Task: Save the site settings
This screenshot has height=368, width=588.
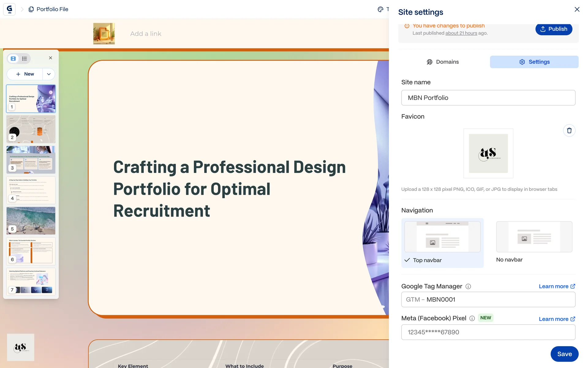Action: (564, 354)
